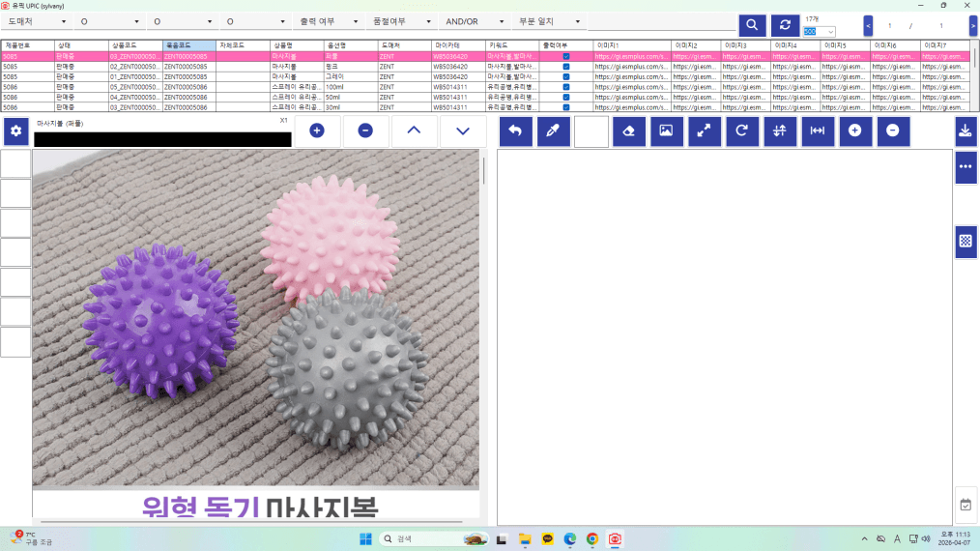Open the 부분 일치 match-type dropdown

point(549,21)
